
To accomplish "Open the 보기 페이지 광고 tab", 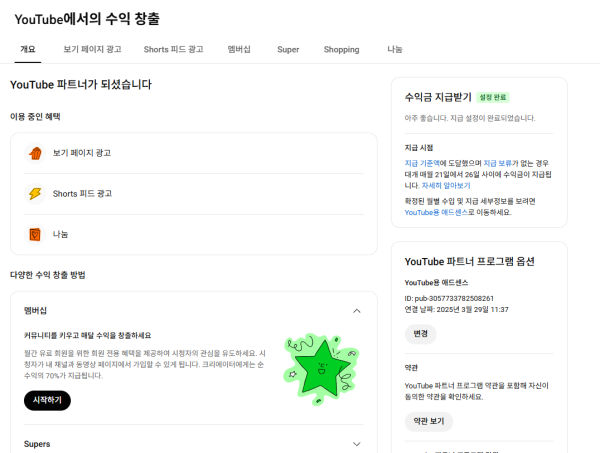I will pos(92,49).
